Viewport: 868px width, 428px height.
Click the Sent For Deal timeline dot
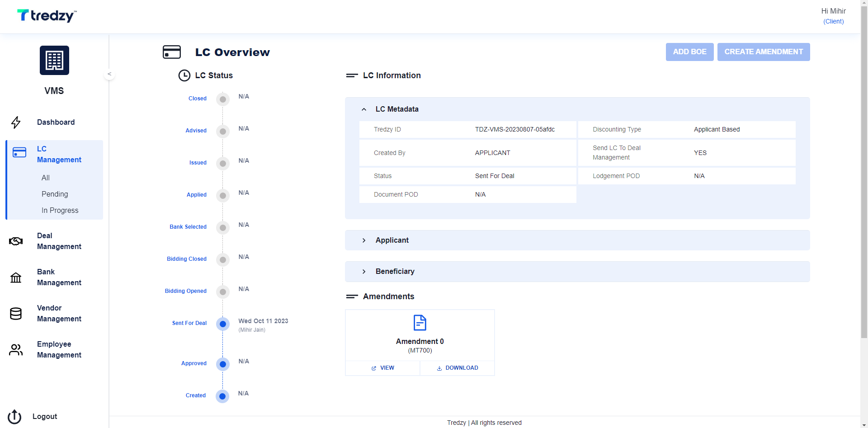[223, 324]
